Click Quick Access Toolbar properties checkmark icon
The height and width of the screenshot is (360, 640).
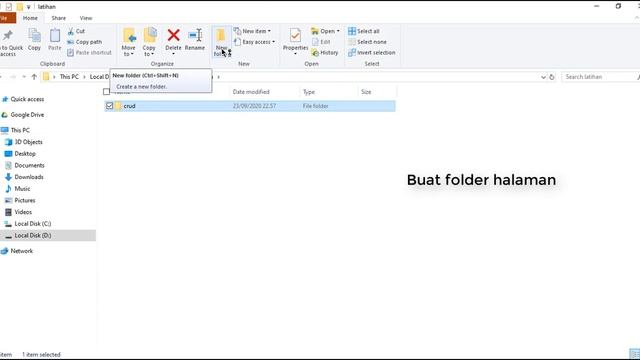[x=9, y=7]
